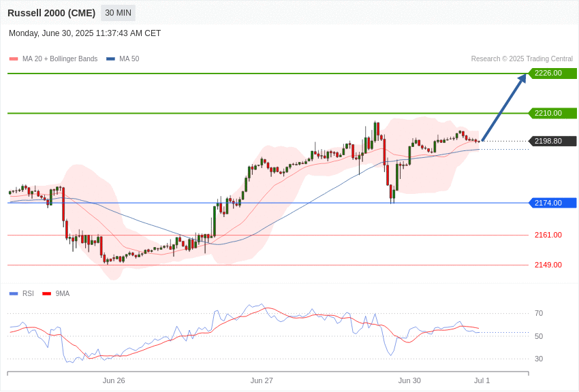This screenshot has height=392, width=579.
Task: Click the 9MA red legend swatch
Action: coord(46,293)
